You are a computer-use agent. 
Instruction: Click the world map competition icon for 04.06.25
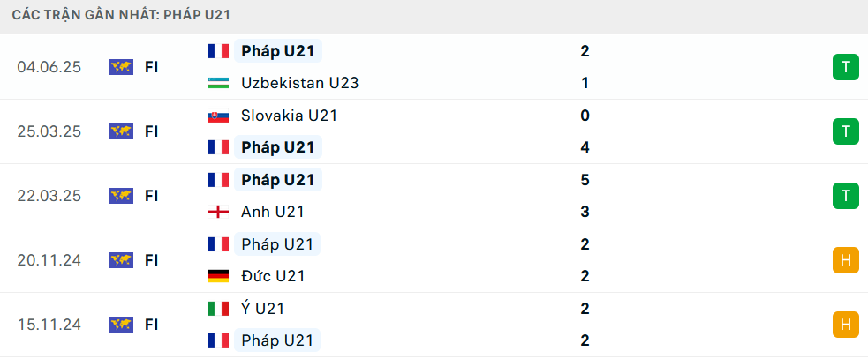tap(121, 68)
